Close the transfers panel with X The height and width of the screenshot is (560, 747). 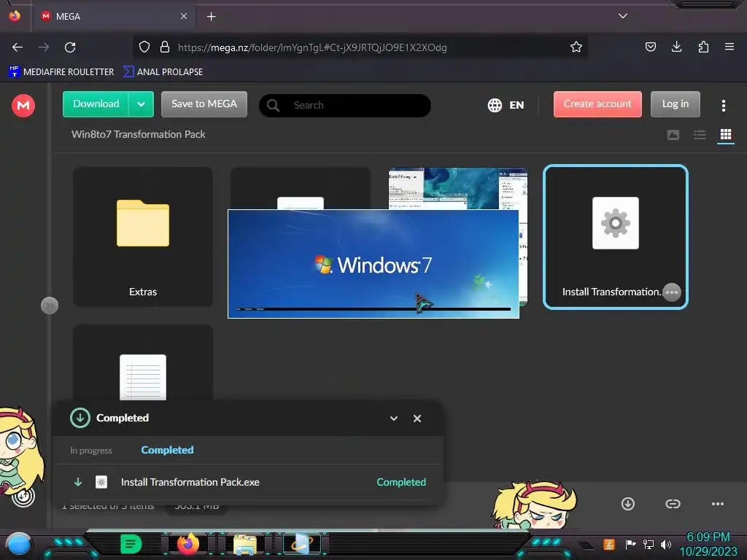(417, 419)
